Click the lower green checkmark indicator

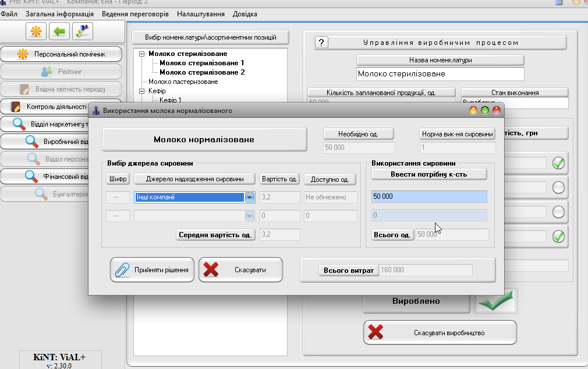pos(558,237)
